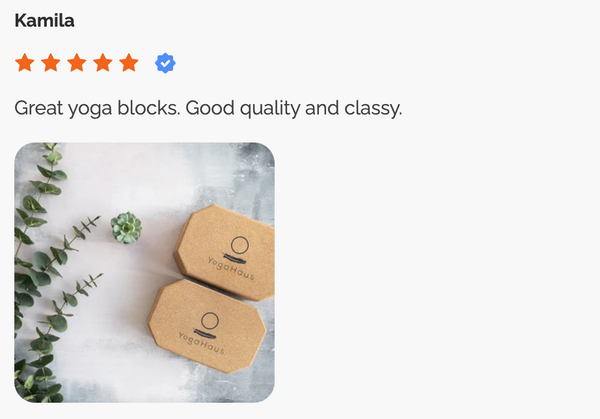
Task: Open reviewer name Kamila
Action: pyautogui.click(x=44, y=21)
